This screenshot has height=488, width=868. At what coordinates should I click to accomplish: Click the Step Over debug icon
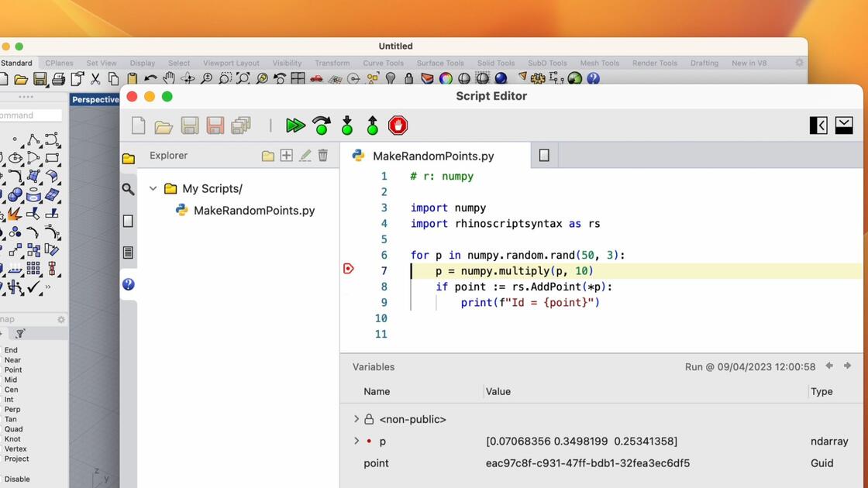click(x=322, y=125)
